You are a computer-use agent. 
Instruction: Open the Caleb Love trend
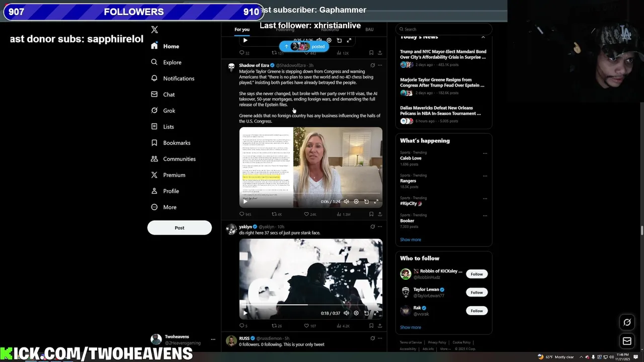[x=411, y=158]
